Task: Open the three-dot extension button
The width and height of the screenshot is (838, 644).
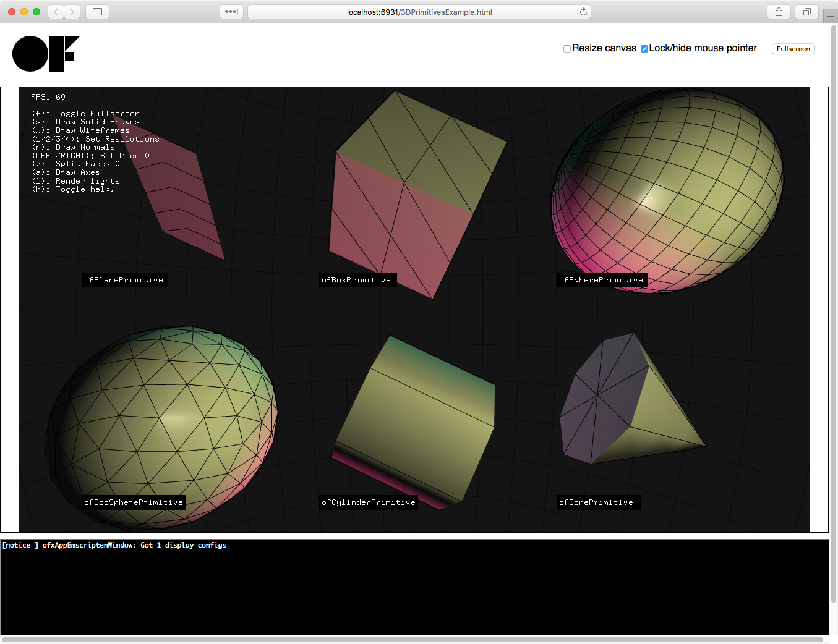Action: click(x=231, y=12)
